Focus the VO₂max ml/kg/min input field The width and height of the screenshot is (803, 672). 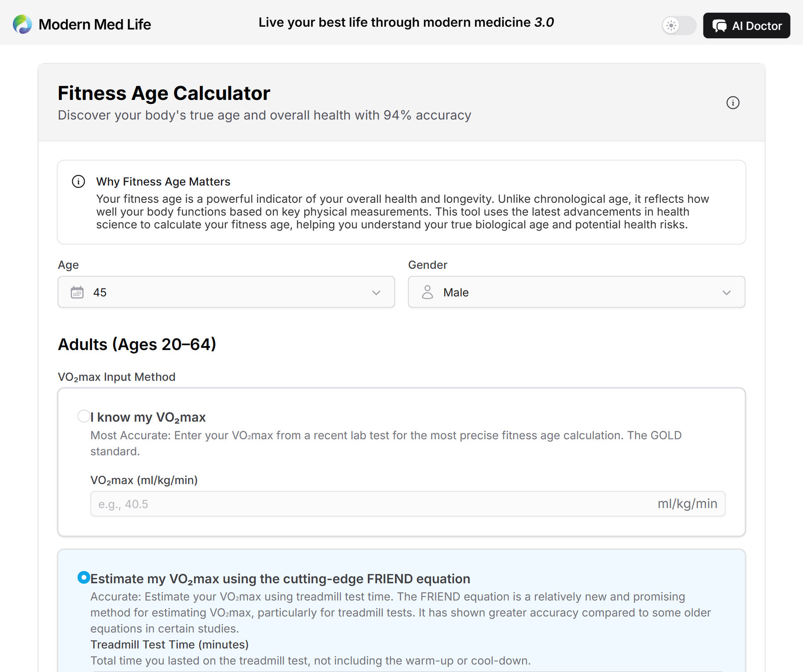coord(408,504)
